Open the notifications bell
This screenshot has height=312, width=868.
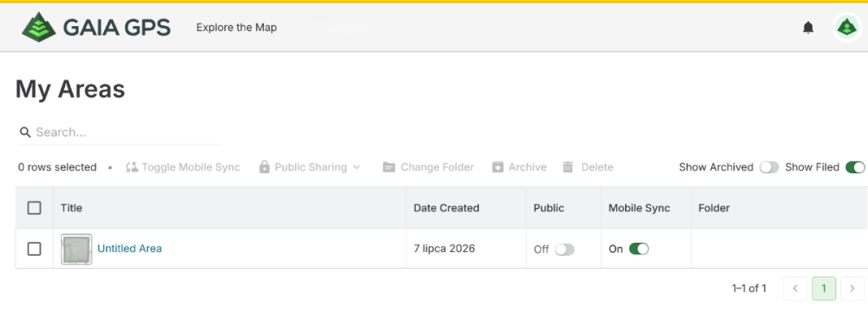point(808,27)
